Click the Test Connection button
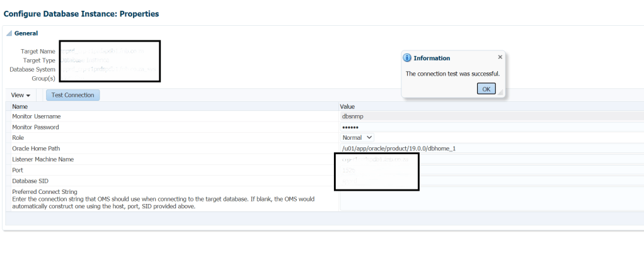Image resolution: width=644 pixels, height=260 pixels. [x=72, y=95]
